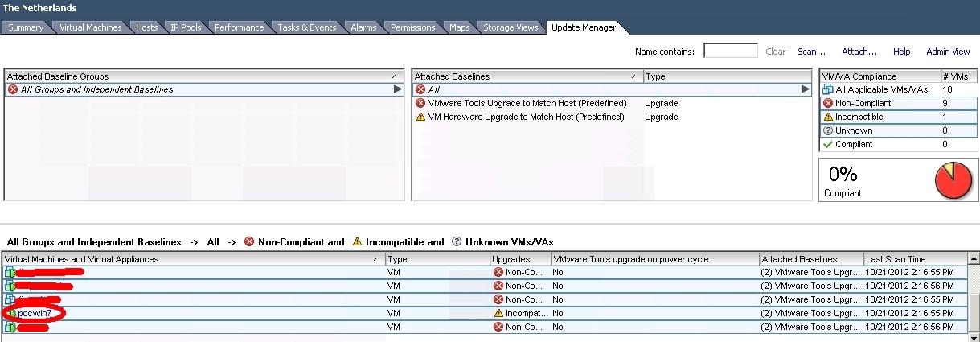Focus the Name contains filter field

coord(731,52)
